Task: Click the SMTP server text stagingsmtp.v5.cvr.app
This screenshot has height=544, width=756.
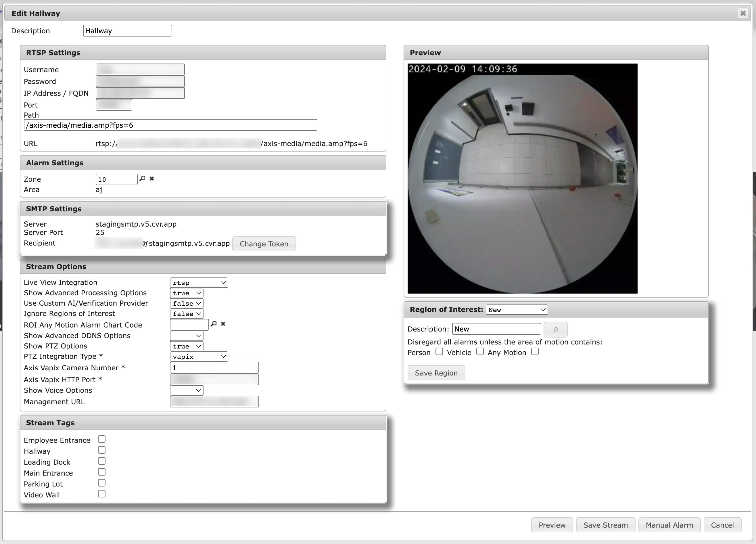Action: (136, 224)
